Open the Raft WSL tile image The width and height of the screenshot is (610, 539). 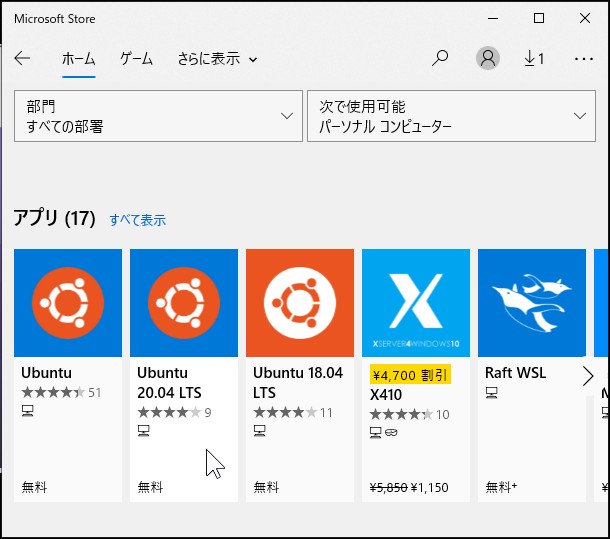[532, 303]
